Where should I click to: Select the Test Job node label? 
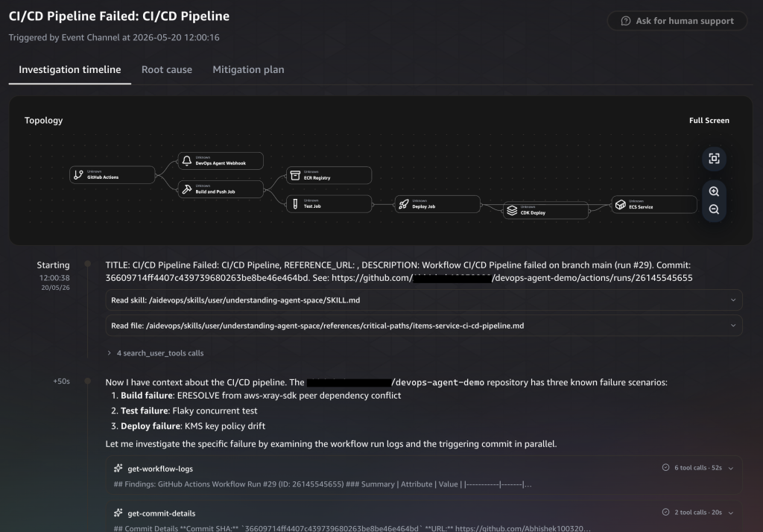tap(312, 206)
